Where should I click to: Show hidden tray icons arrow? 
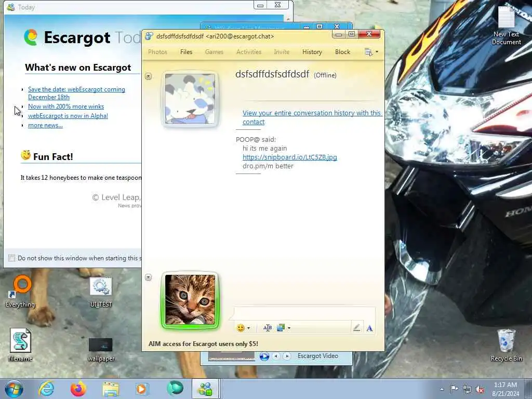pyautogui.click(x=442, y=389)
